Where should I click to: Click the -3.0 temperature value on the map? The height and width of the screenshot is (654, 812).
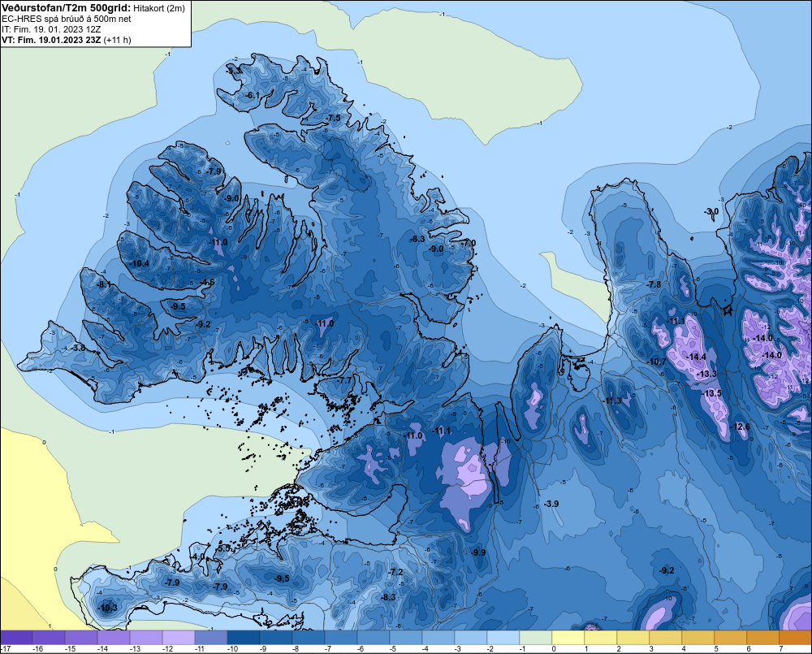coord(711,211)
